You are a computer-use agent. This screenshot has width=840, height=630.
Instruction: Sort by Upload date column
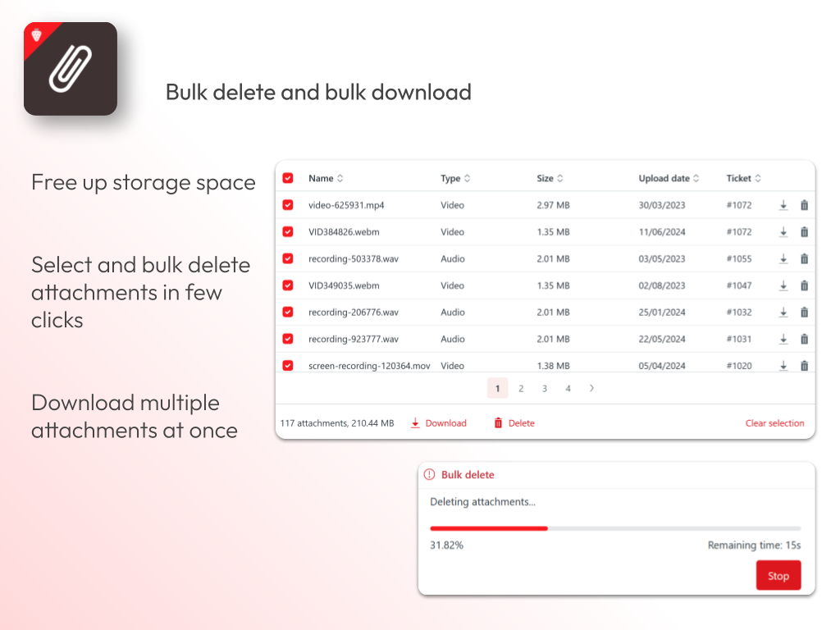(x=667, y=178)
